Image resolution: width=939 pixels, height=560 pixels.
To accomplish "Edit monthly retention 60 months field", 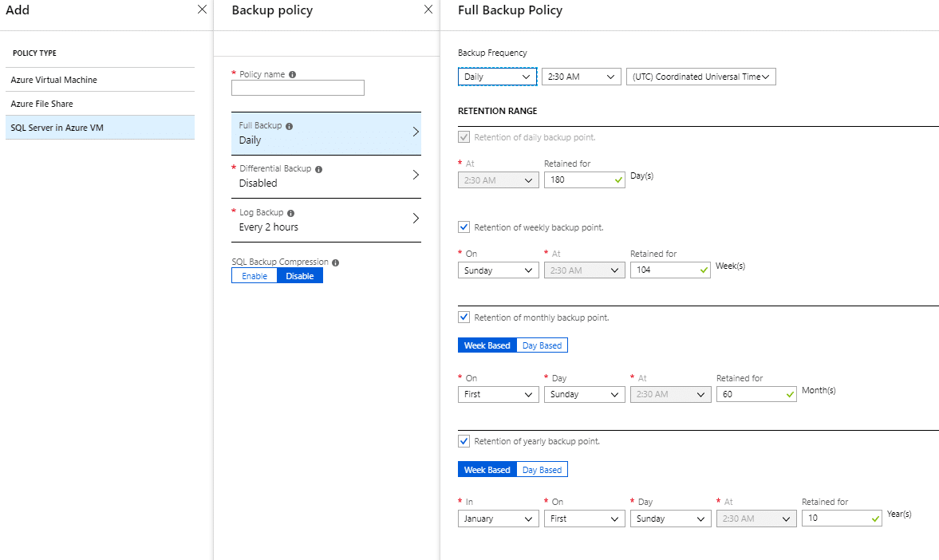I will click(756, 394).
